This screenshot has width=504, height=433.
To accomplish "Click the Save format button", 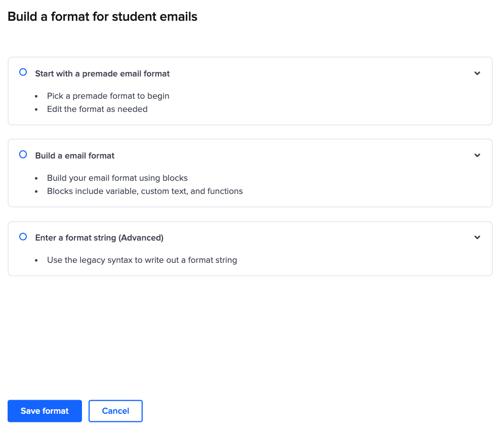I will 45,411.
